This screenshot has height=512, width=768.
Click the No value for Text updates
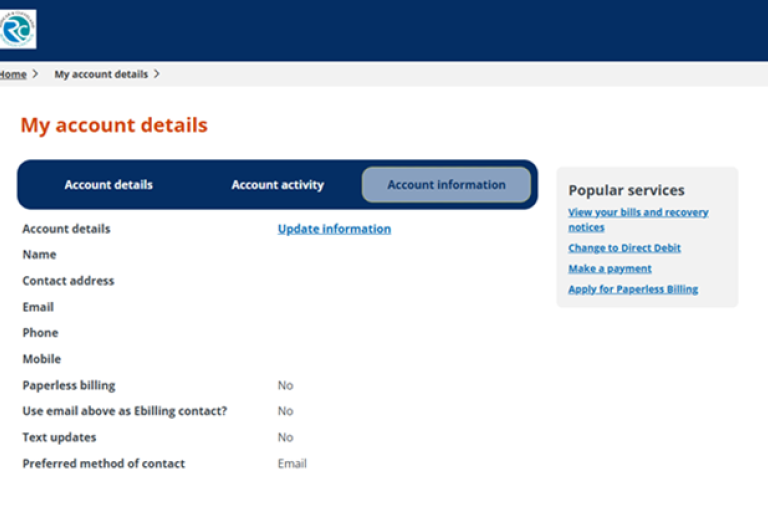[285, 437]
